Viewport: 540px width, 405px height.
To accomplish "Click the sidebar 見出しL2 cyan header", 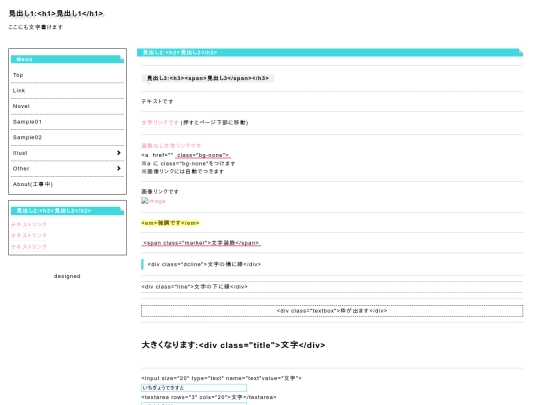I will tap(67, 211).
